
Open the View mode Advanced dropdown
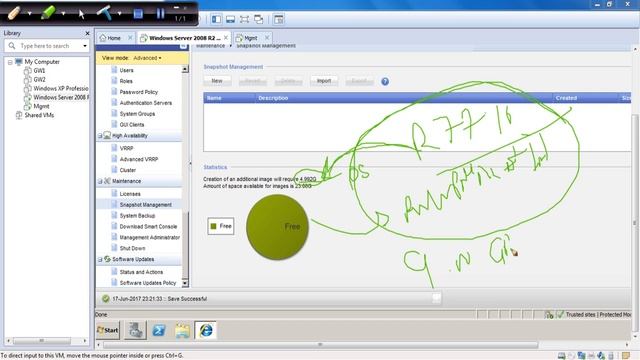click(147, 58)
